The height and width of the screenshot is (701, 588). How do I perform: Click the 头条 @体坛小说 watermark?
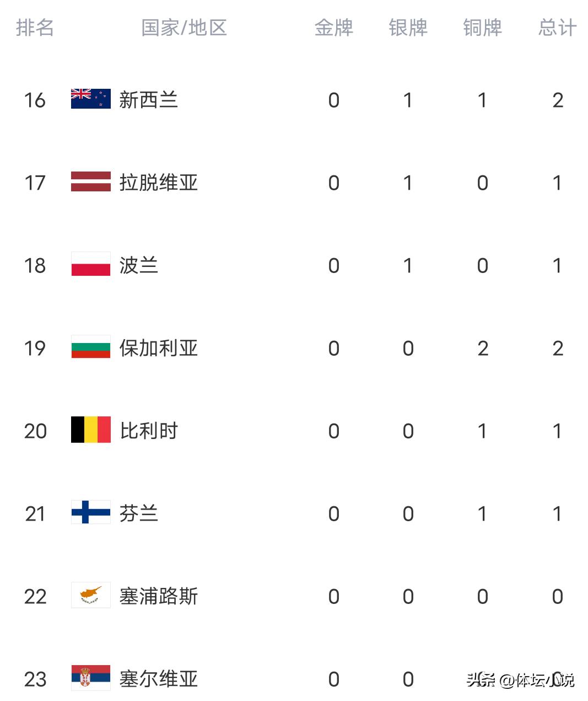click(x=520, y=680)
